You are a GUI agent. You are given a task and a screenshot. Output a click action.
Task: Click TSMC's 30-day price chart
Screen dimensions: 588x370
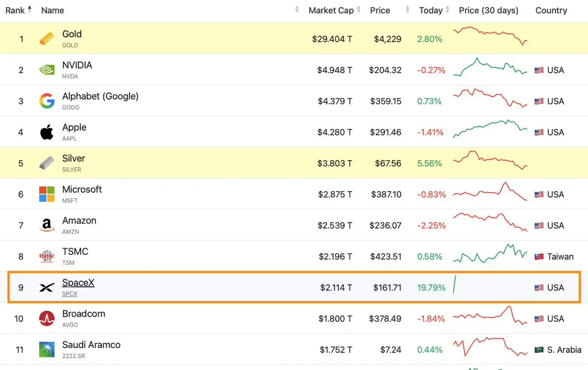[x=490, y=253]
